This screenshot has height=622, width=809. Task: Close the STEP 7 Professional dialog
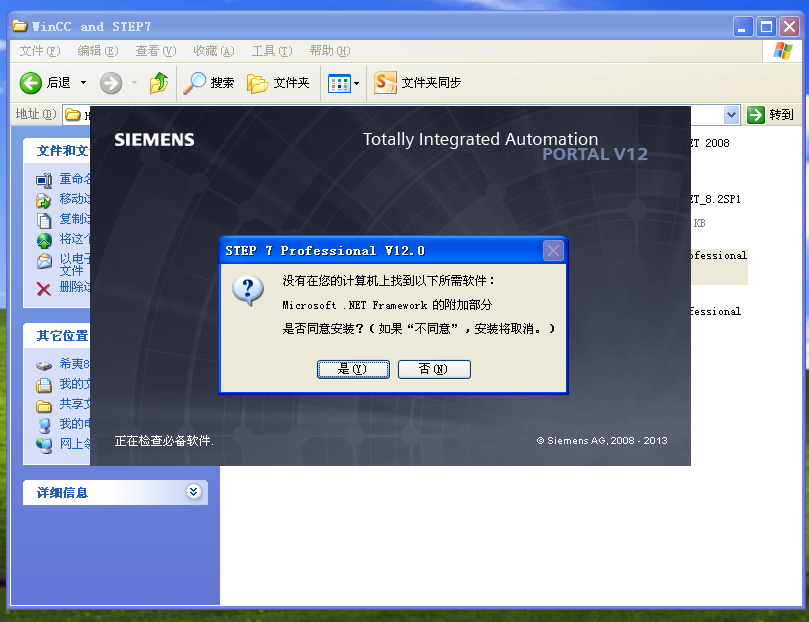point(553,251)
